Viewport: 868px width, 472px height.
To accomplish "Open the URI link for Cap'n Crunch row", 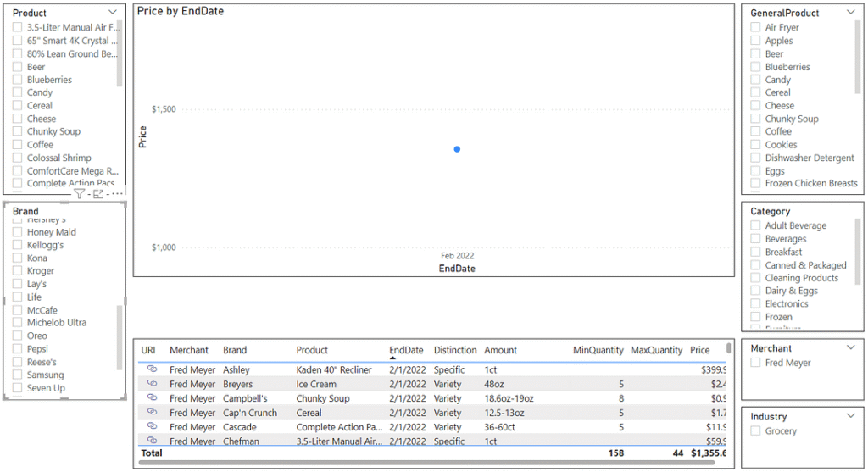I will (x=152, y=412).
